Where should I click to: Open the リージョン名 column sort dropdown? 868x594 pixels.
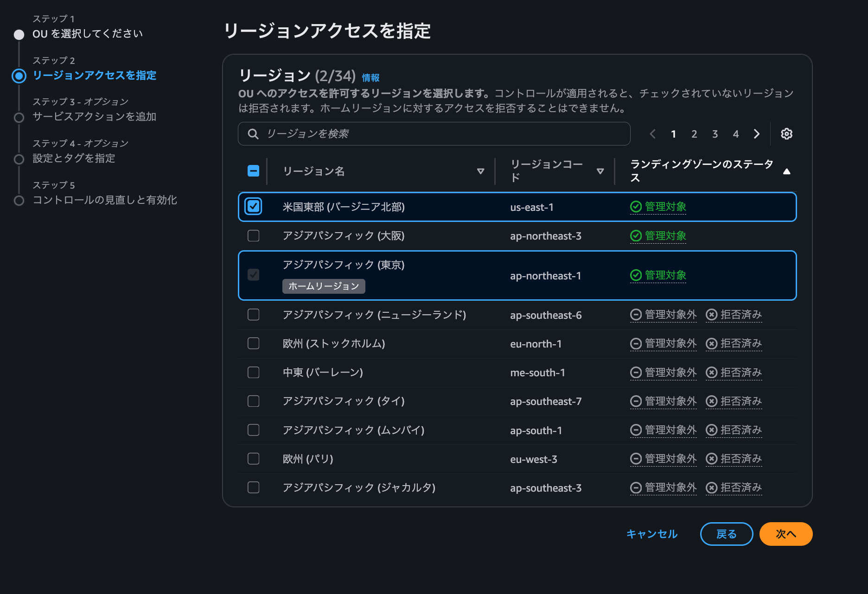pyautogui.click(x=481, y=171)
